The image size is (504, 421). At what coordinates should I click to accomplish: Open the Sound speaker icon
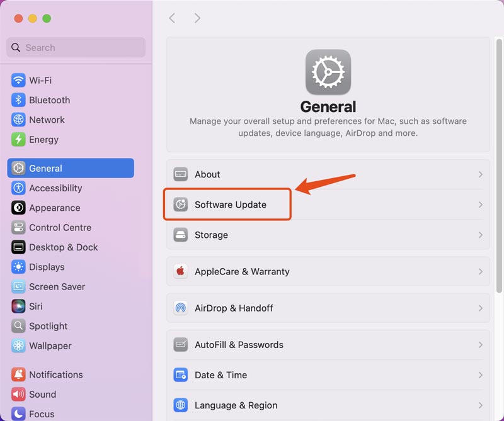pyautogui.click(x=18, y=395)
